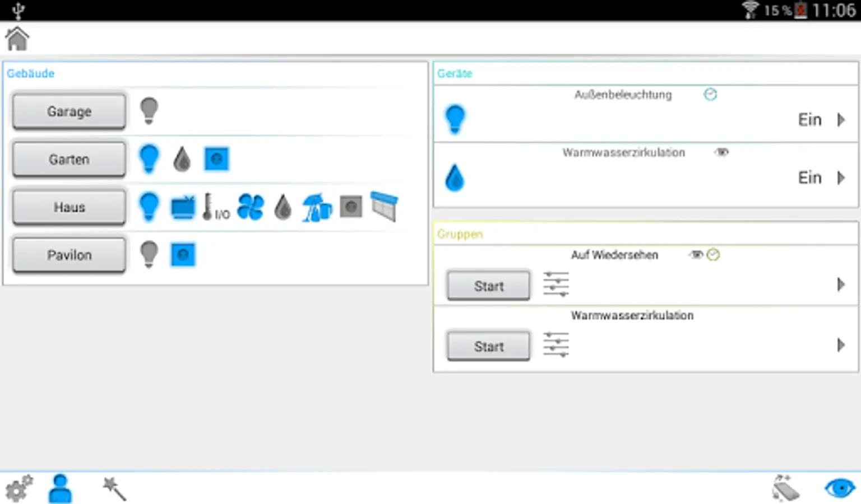The image size is (861, 504).
Task: Click the Warmwasserzirkulation Ein status text
Action: tap(809, 178)
